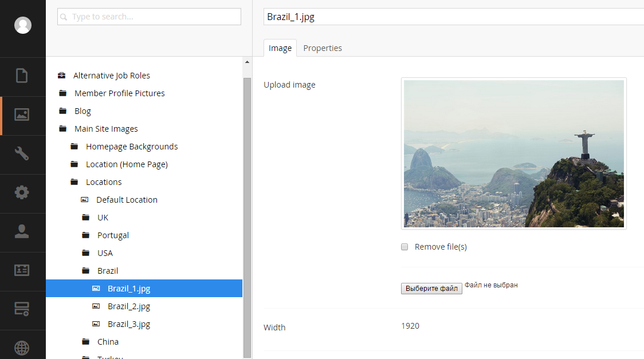Tick the Remove file(s) checkbox

click(x=405, y=247)
